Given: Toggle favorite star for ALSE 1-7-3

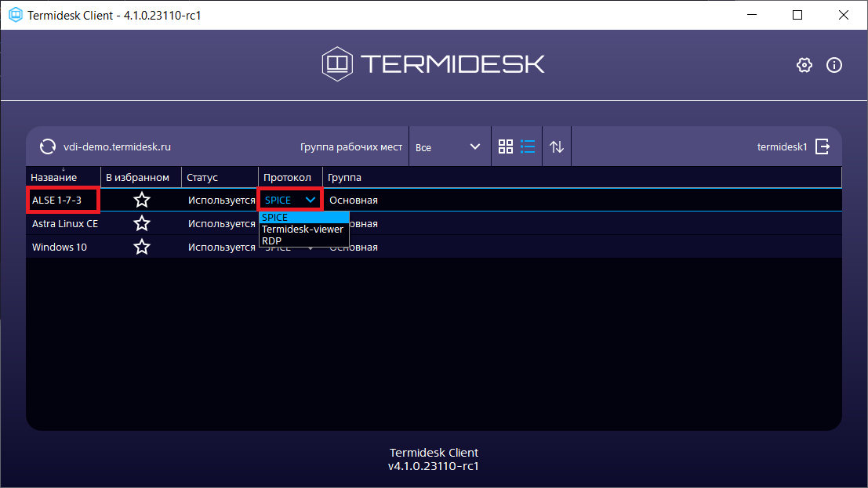Looking at the screenshot, I should coord(142,200).
